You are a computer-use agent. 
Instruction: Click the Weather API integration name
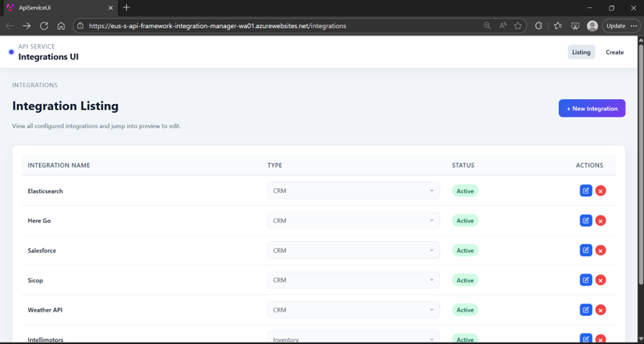click(45, 310)
